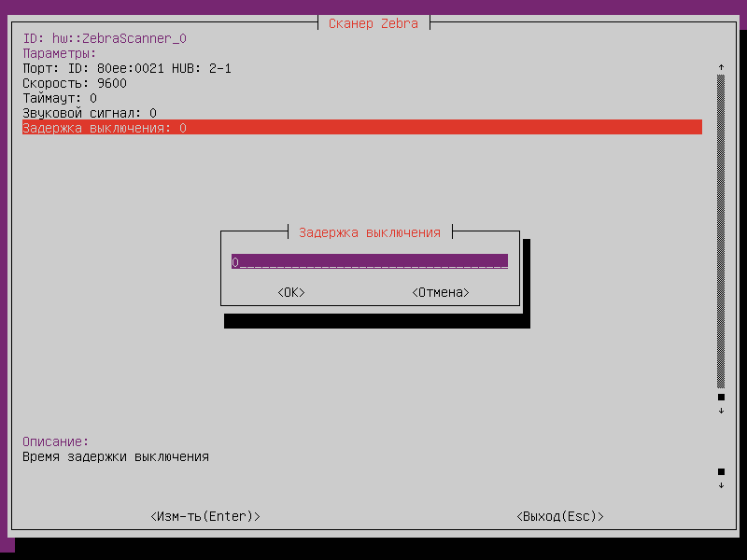Click the Сканер Zebra window title
The height and width of the screenshot is (560, 747).
point(373,23)
